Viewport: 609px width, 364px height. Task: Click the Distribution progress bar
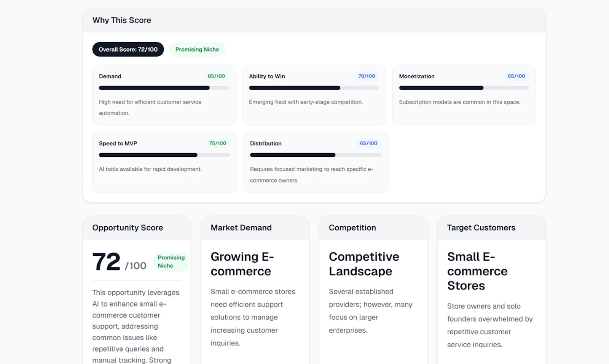tap(316, 155)
